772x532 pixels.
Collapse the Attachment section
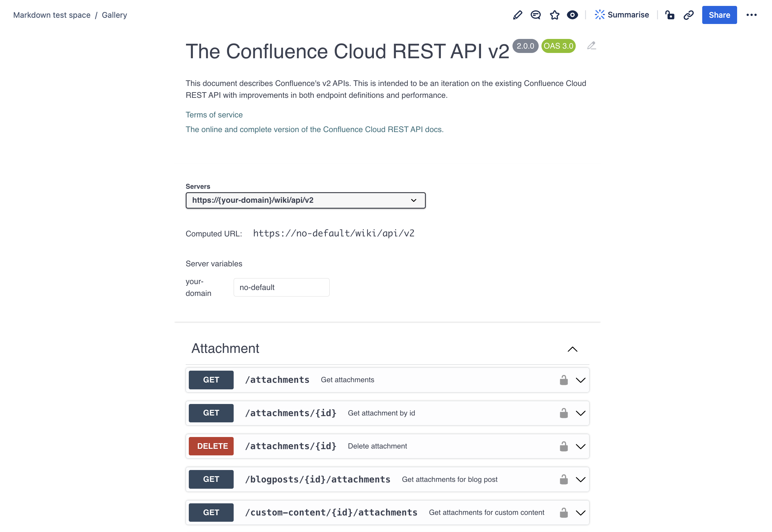(x=572, y=349)
